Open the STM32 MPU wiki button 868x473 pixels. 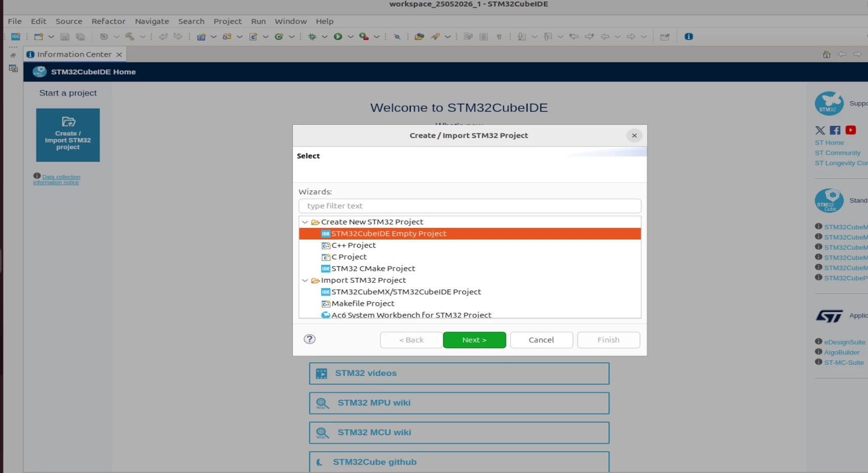tap(459, 403)
